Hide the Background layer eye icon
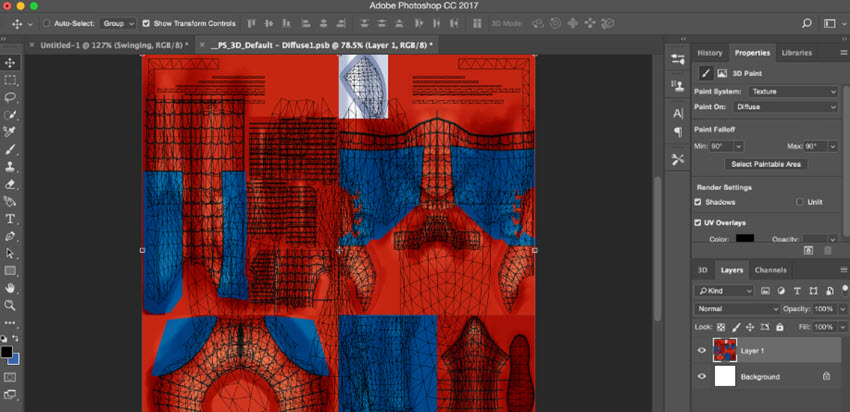The image size is (850, 412). (x=702, y=376)
